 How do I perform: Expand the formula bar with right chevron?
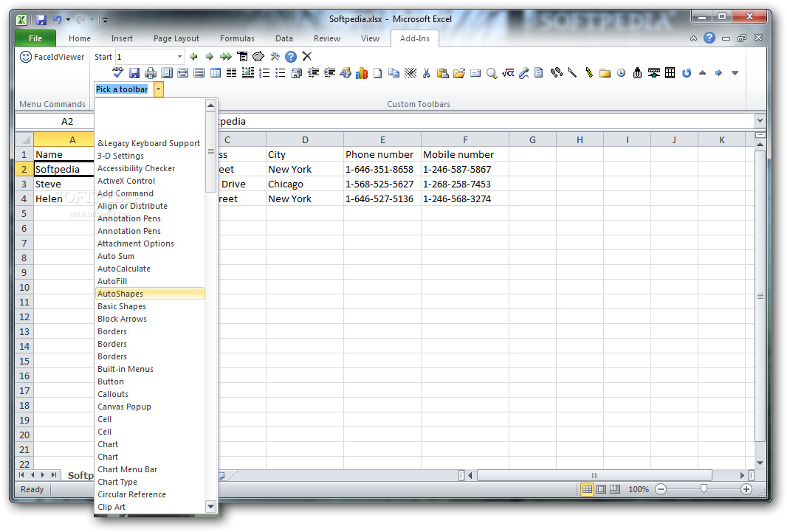point(760,121)
